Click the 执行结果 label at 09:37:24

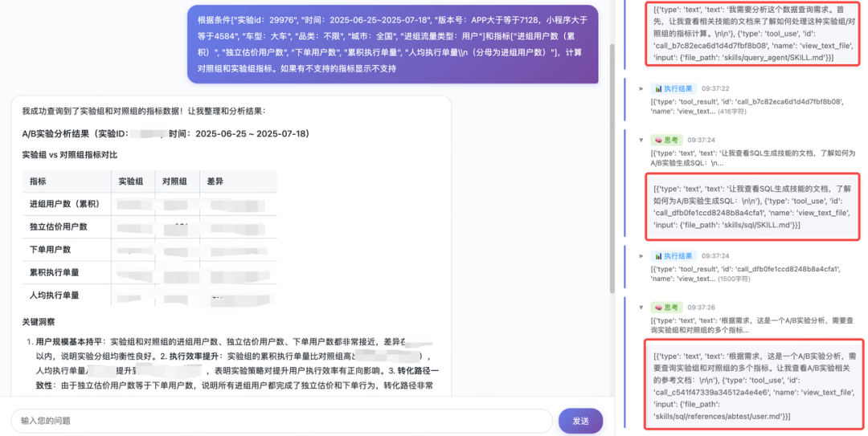(678, 256)
